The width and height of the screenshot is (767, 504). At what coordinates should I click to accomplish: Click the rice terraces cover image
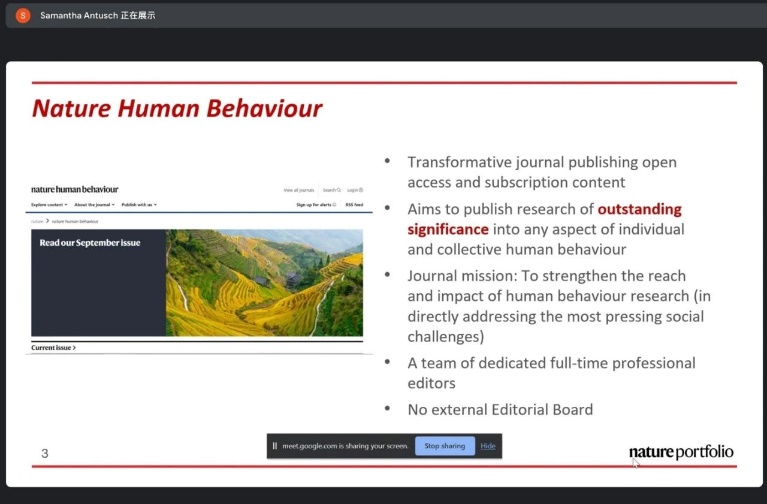point(265,283)
